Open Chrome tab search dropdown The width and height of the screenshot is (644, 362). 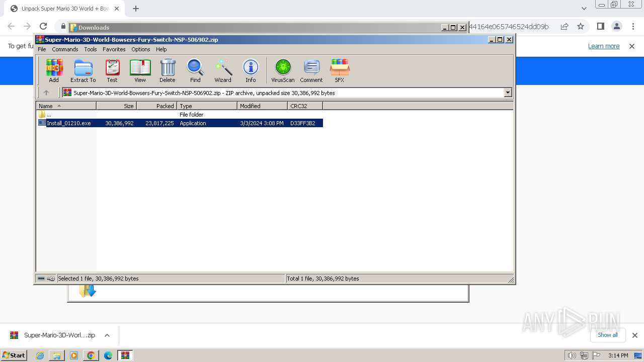[584, 9]
